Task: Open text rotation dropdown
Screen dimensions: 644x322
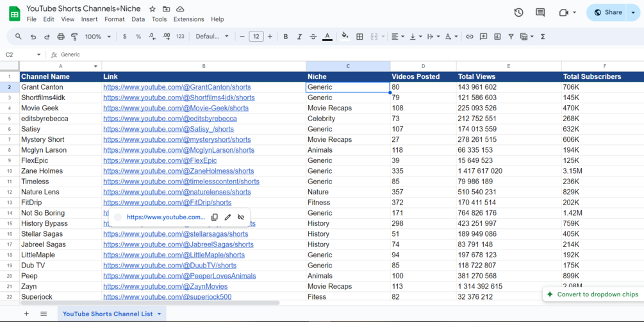Action: click(x=451, y=37)
